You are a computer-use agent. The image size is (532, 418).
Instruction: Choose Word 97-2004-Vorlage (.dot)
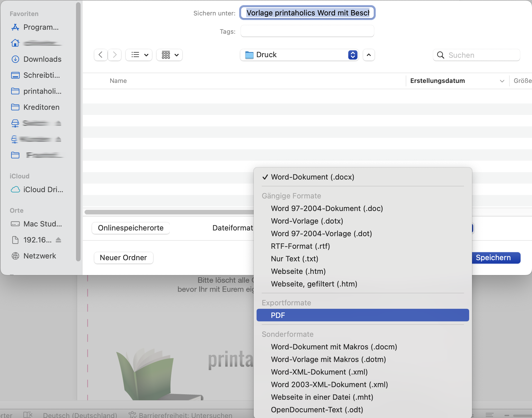point(363,234)
